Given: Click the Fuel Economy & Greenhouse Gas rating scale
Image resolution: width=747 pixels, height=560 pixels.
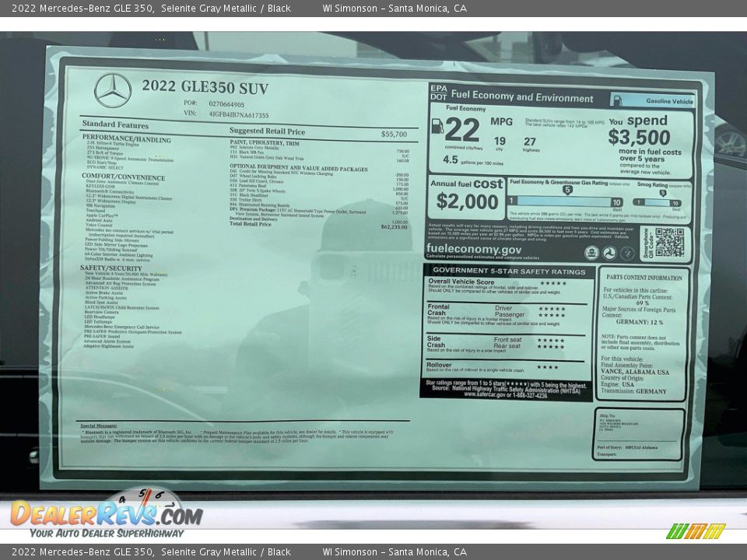Looking at the screenshot, I should (x=566, y=201).
